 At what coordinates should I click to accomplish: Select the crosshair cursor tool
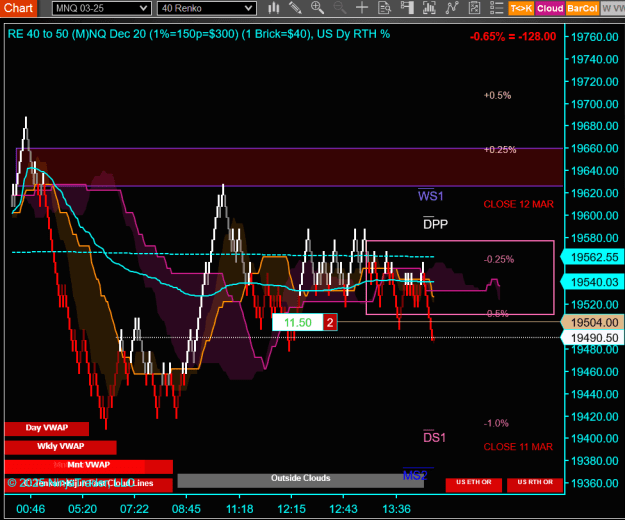[362, 8]
